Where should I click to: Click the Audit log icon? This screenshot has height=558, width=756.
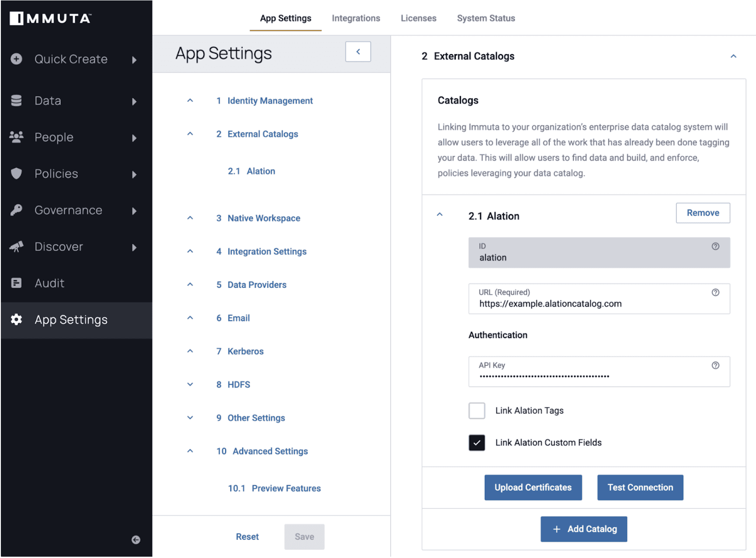17,283
